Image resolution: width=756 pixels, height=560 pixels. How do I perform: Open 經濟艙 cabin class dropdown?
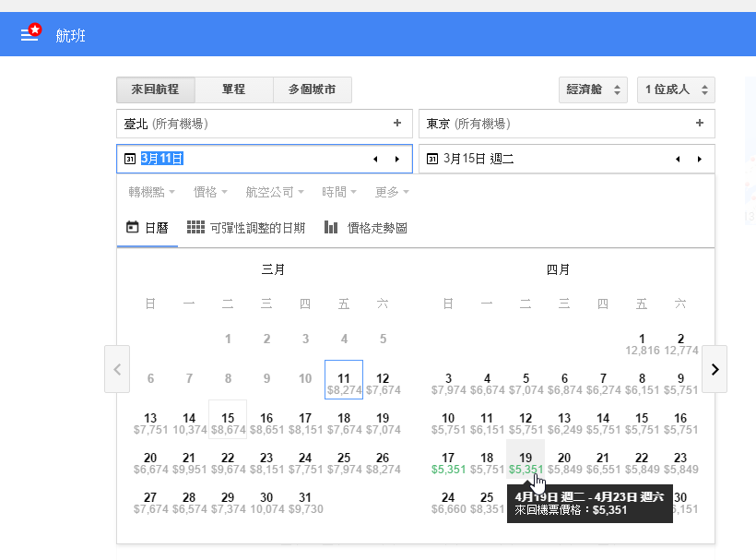(593, 90)
